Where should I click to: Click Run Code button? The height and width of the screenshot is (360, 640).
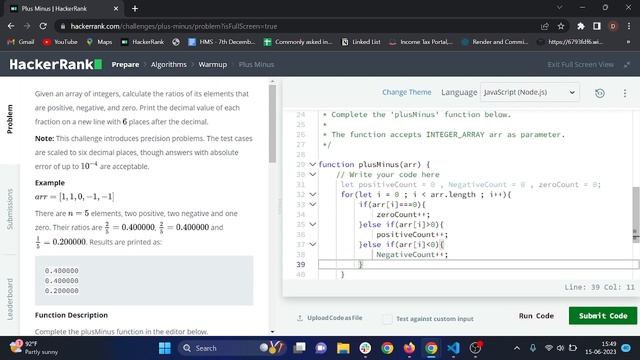point(536,316)
